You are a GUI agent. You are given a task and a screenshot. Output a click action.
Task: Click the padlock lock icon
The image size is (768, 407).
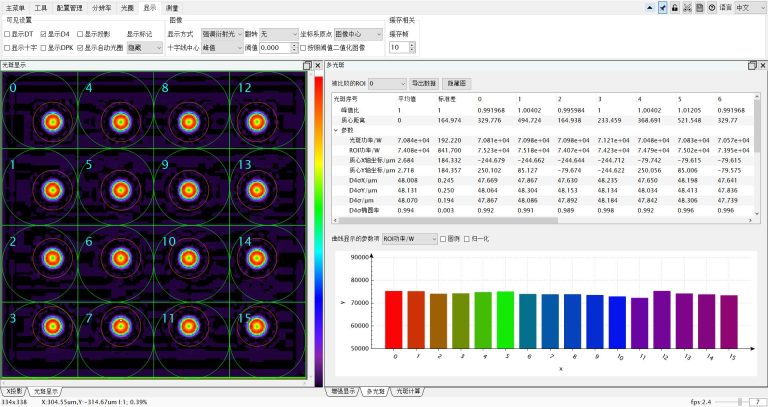[674, 7]
